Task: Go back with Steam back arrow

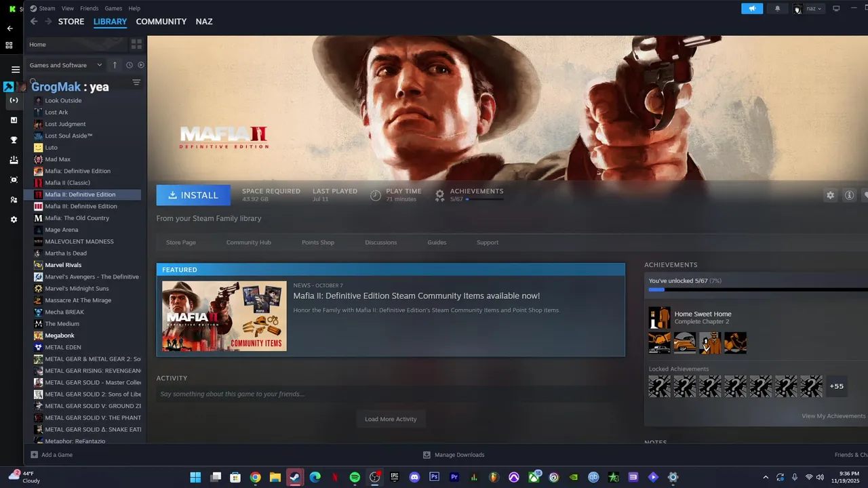Action: pos(34,22)
